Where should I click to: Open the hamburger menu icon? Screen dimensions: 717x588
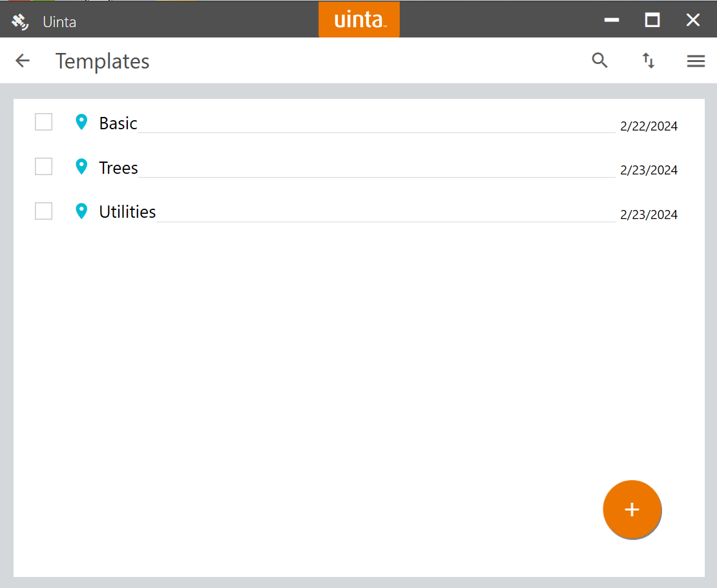(x=696, y=61)
